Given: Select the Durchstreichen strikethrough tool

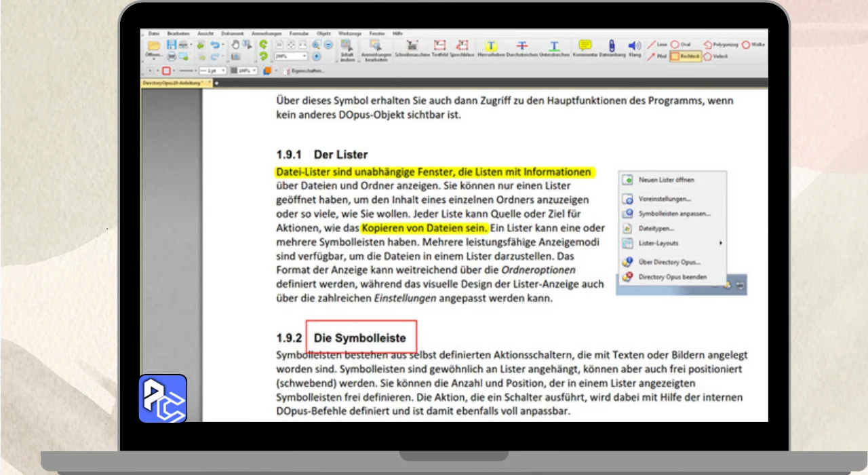Looking at the screenshot, I should 522,45.
